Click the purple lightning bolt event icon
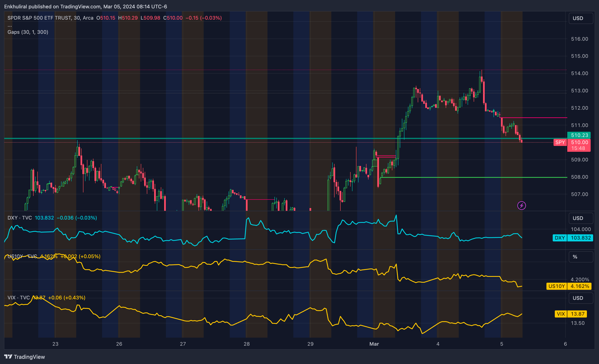Image resolution: width=599 pixels, height=364 pixels. [x=521, y=206]
